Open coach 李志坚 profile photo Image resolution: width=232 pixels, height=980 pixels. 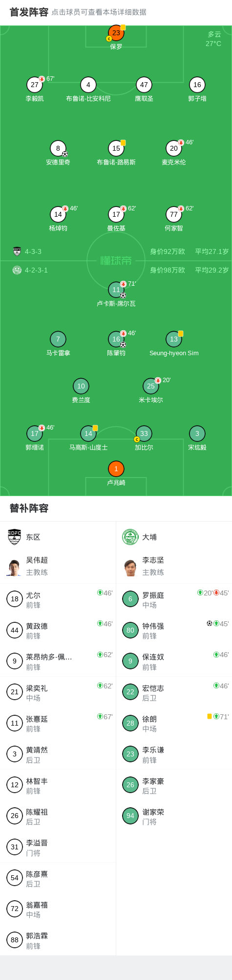(130, 567)
